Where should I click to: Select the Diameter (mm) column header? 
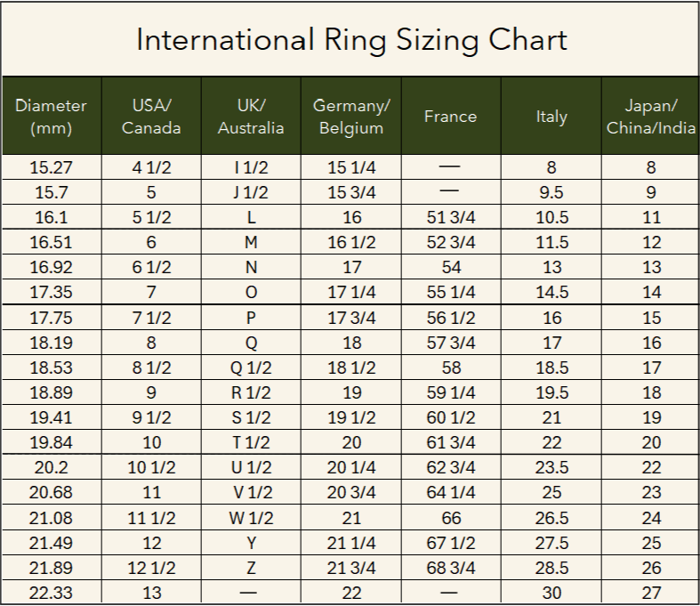point(51,117)
